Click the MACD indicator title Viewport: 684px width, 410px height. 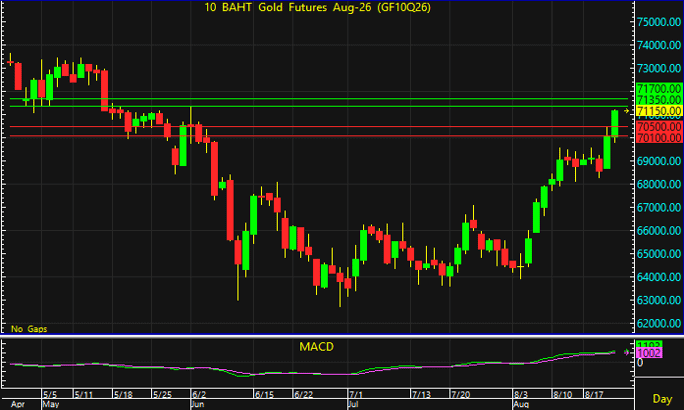[x=316, y=347]
